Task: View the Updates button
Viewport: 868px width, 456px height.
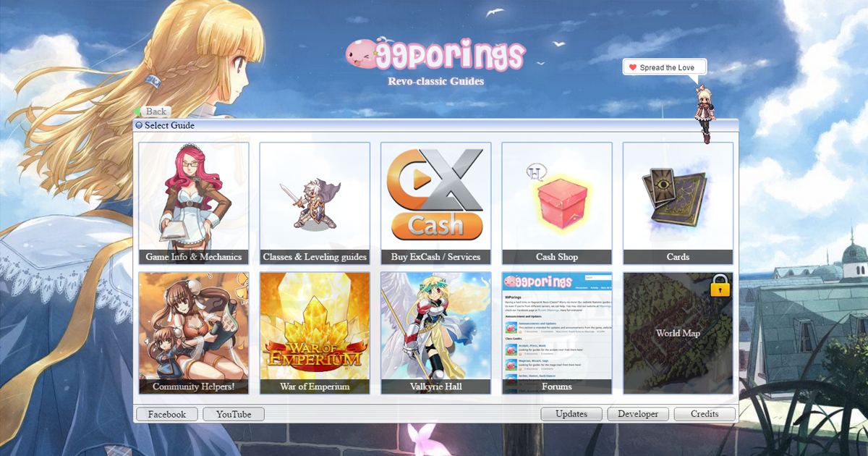Action: [571, 415]
